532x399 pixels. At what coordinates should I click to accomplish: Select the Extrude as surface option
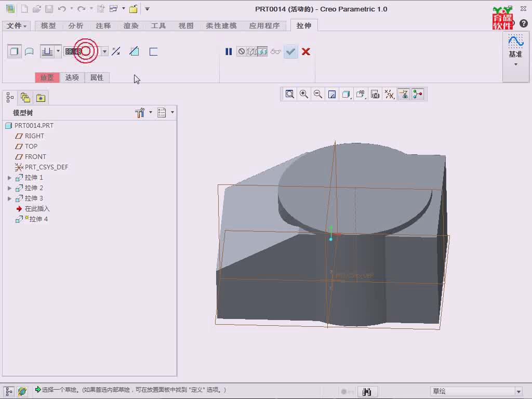pyautogui.click(x=29, y=51)
